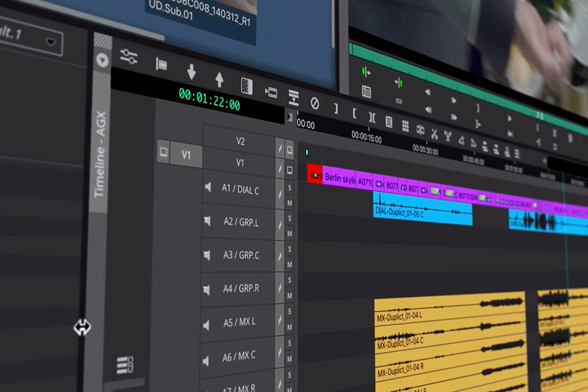The image size is (588, 392).
Task: Toggle V2 track monitor square
Action: click(x=290, y=149)
